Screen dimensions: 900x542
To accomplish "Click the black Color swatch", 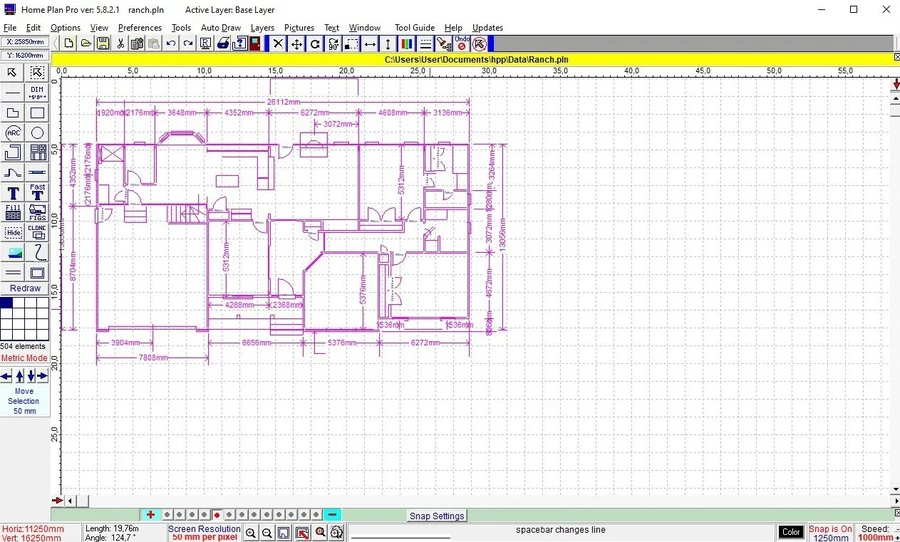I will pyautogui.click(x=791, y=533).
